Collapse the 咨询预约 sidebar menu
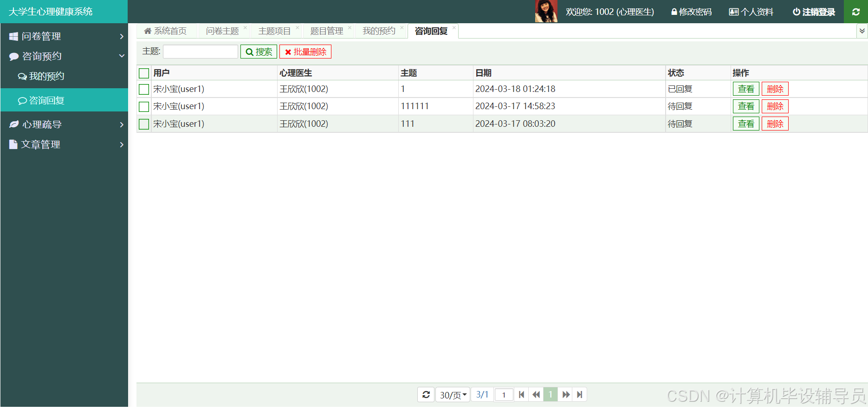 pos(64,56)
